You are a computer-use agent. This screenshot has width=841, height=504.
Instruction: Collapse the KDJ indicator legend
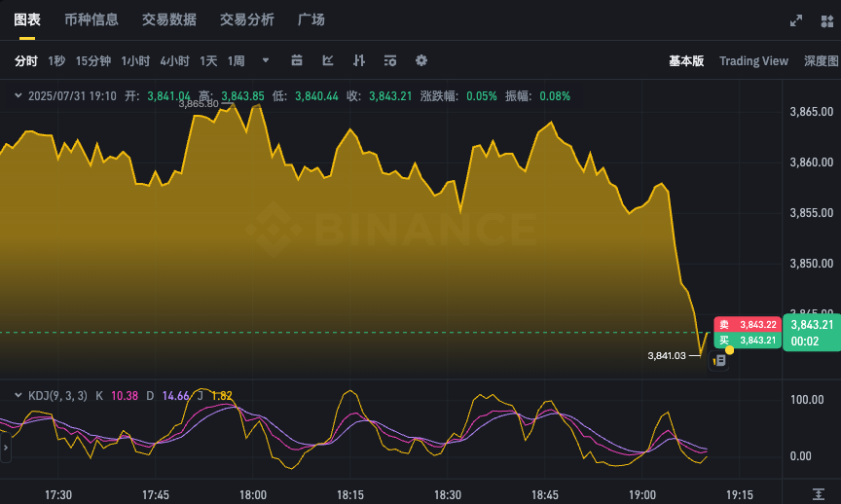coord(18,395)
